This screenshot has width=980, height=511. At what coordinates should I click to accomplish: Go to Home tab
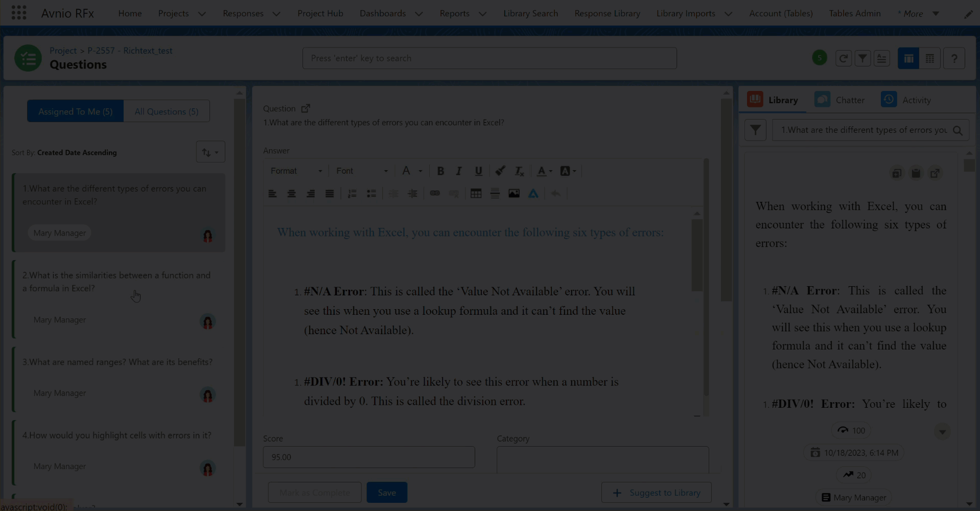(130, 13)
